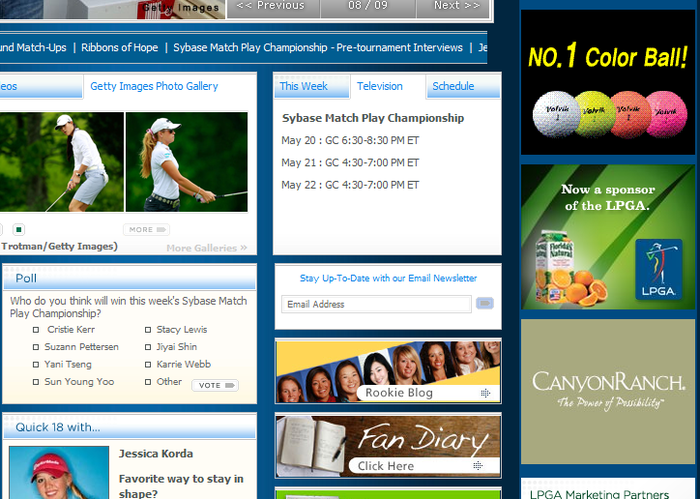Select Cristie Kerr in the poll
Image resolution: width=700 pixels, height=499 pixels.
pyautogui.click(x=37, y=329)
